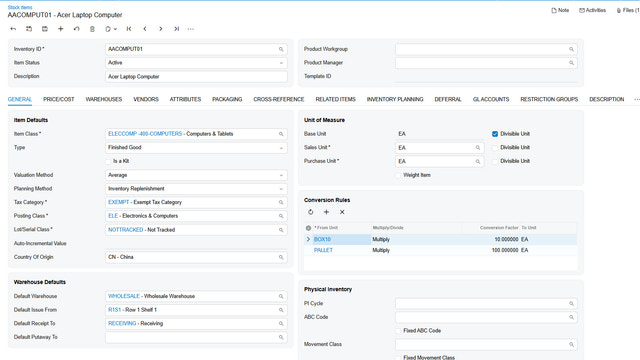Open Product Manager lookup magnifier
640x360 pixels.
point(571,63)
